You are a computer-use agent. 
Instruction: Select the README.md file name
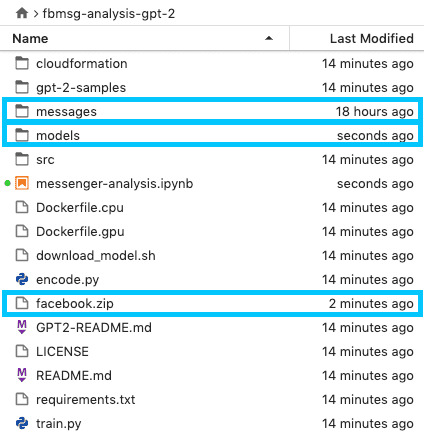pos(74,376)
